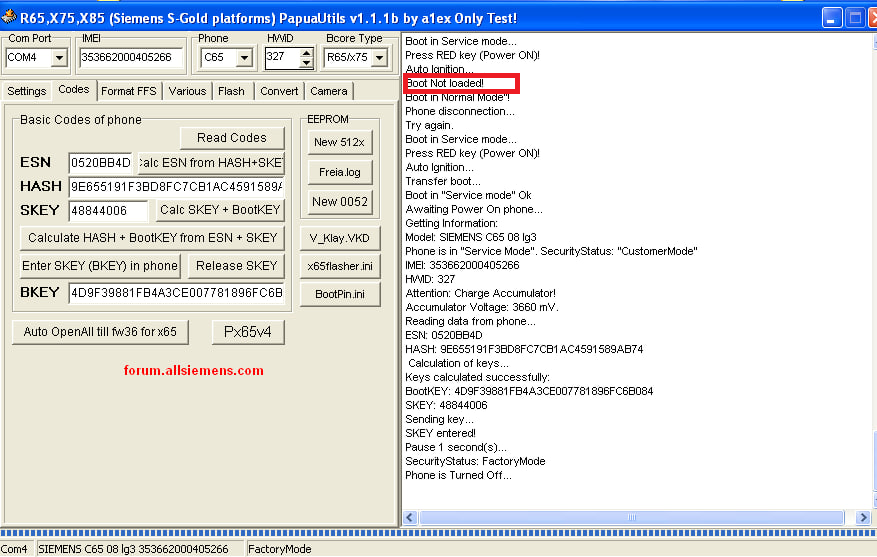Minimize the PapuaUtils window
877x557 pixels.
(x=832, y=18)
